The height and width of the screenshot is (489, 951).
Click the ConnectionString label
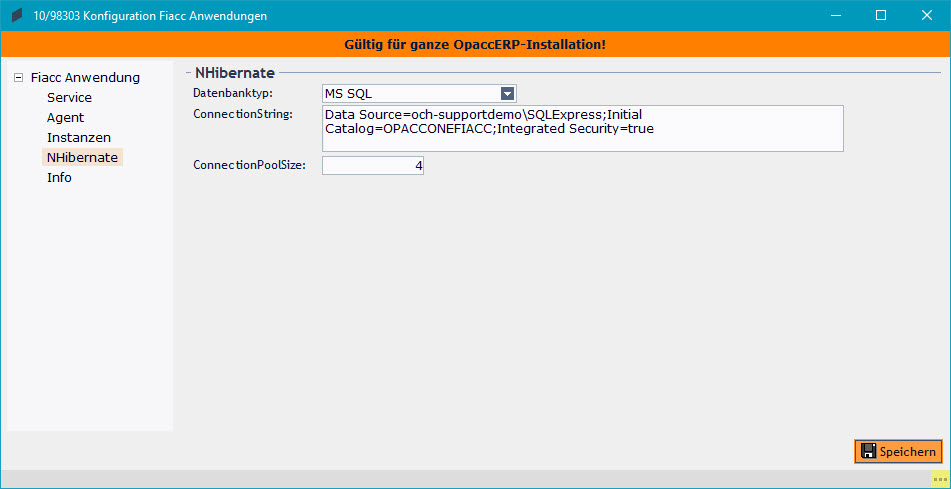(243, 113)
